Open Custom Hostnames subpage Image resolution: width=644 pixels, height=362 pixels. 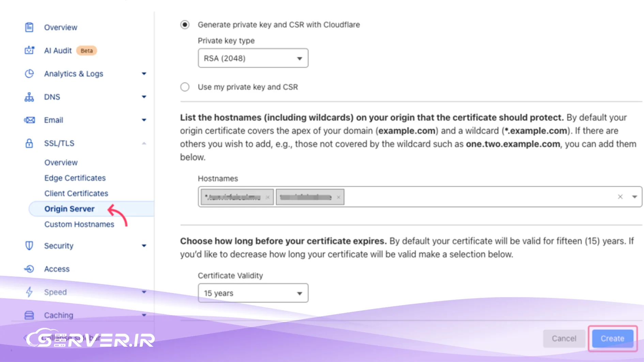[79, 224]
